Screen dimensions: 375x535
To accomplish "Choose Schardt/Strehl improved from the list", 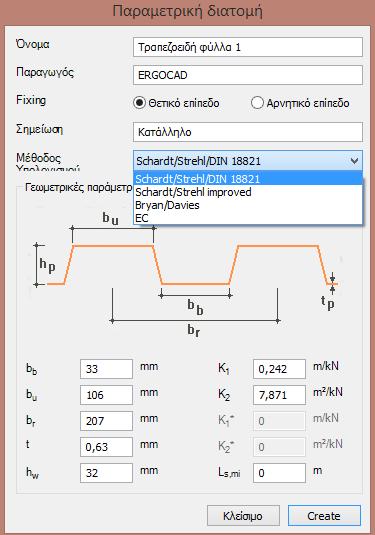I will pyautogui.click(x=248, y=192).
